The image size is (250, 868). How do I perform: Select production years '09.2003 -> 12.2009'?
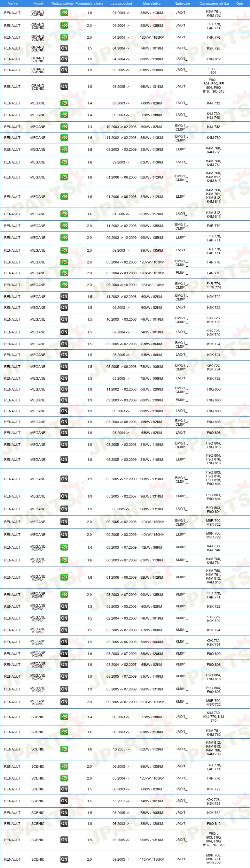pyautogui.click(x=121, y=238)
